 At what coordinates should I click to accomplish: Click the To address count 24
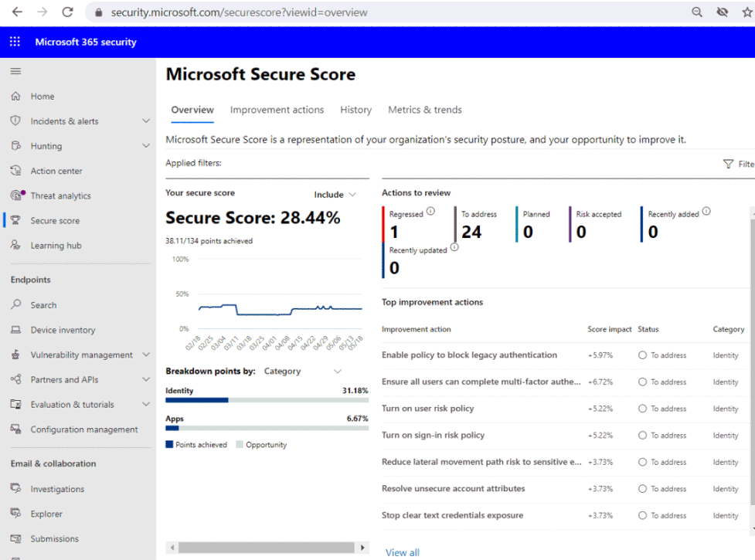tap(471, 232)
